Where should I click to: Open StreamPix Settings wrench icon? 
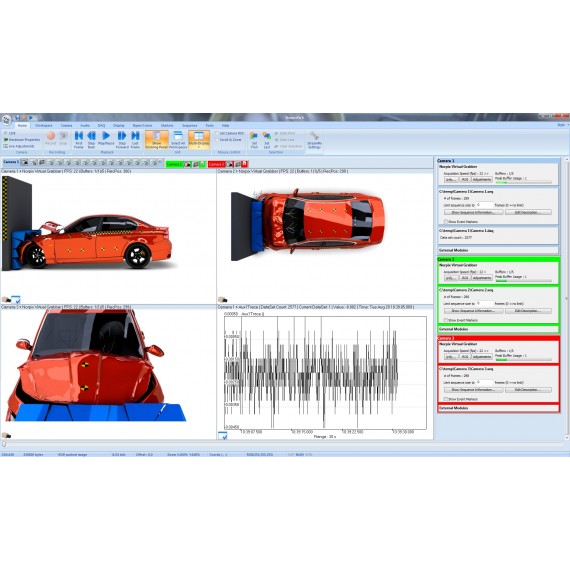pos(314,140)
